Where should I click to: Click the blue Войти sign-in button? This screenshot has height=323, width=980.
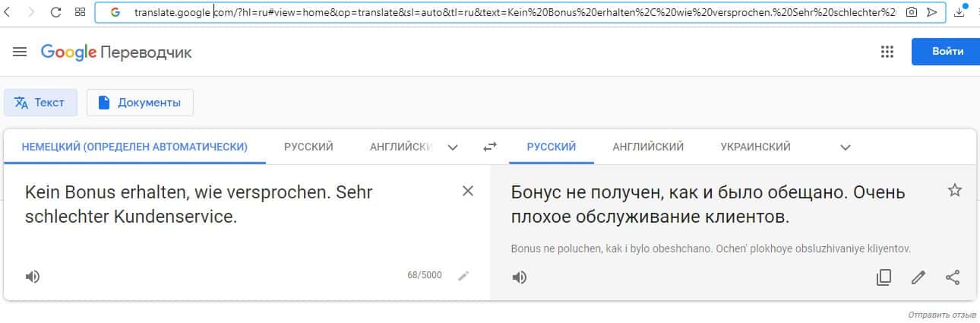pyautogui.click(x=947, y=52)
